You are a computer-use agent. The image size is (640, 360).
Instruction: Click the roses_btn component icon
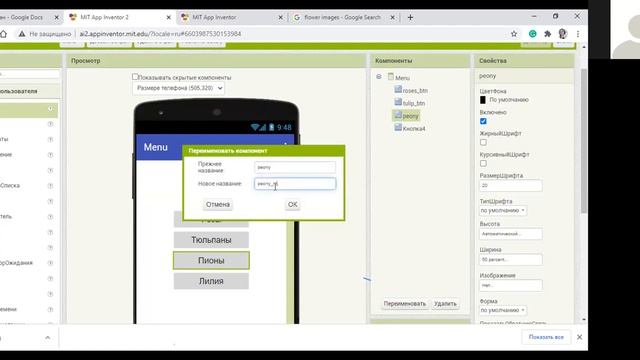pos(398,89)
